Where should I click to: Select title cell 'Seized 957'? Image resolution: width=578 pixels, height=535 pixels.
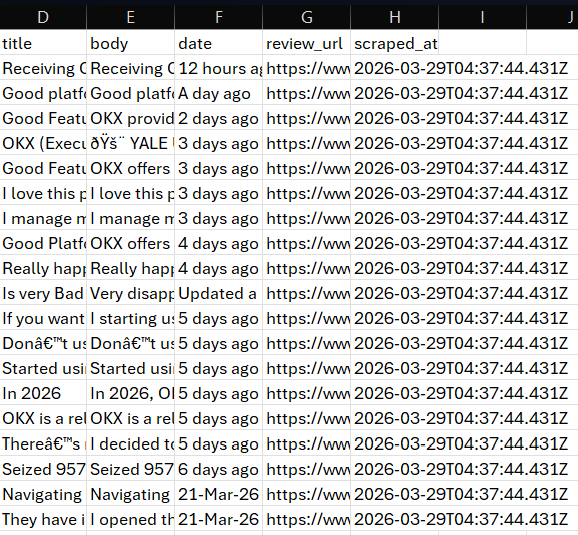(x=43, y=469)
